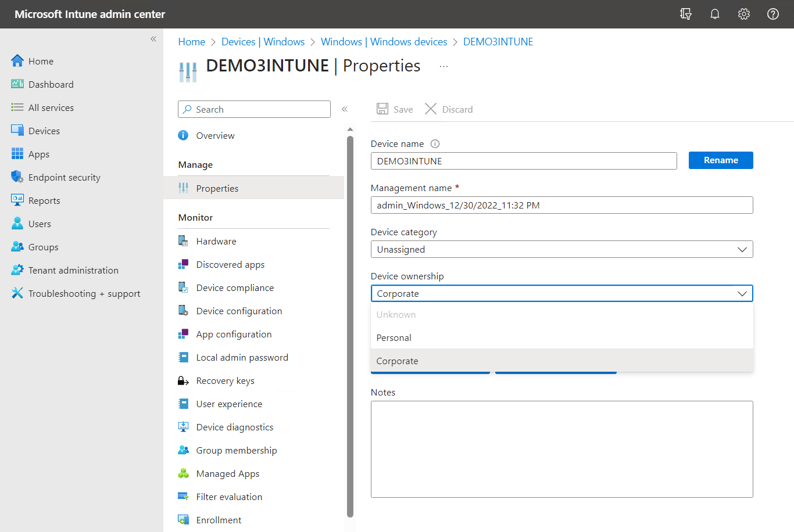The height and width of the screenshot is (532, 794).
Task: Click the Endpoint security shield icon
Action: [x=17, y=177]
